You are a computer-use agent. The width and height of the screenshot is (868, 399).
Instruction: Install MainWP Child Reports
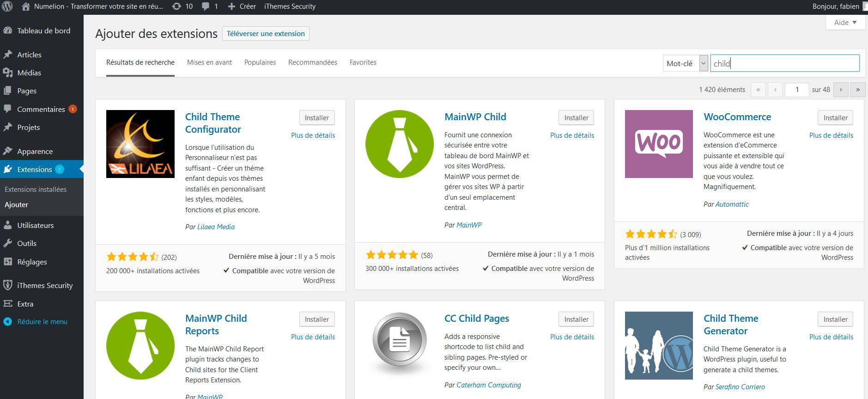pos(317,319)
